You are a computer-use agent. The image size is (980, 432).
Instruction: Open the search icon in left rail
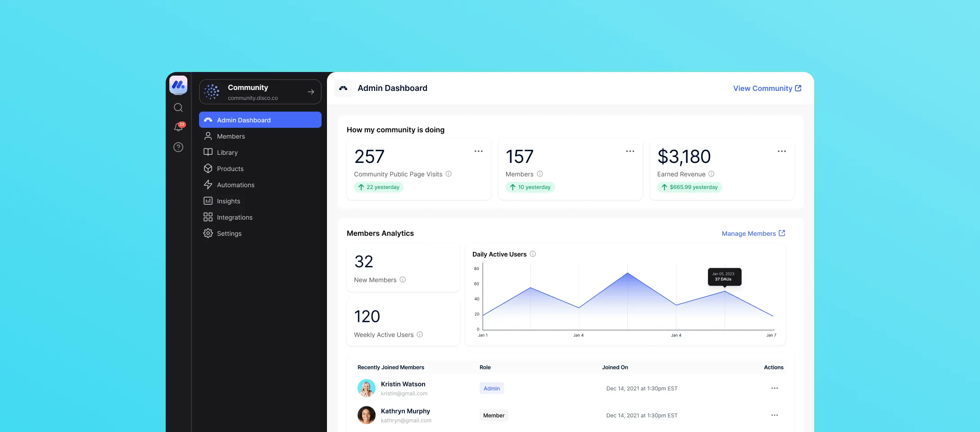point(178,108)
